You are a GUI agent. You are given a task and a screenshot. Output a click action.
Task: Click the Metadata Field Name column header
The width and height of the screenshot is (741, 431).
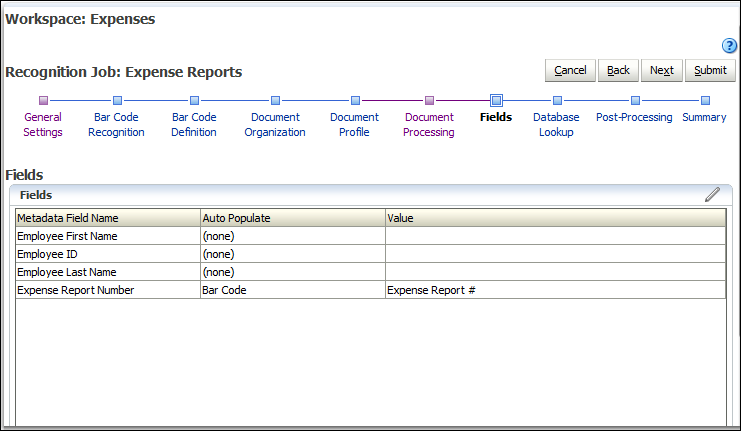108,218
